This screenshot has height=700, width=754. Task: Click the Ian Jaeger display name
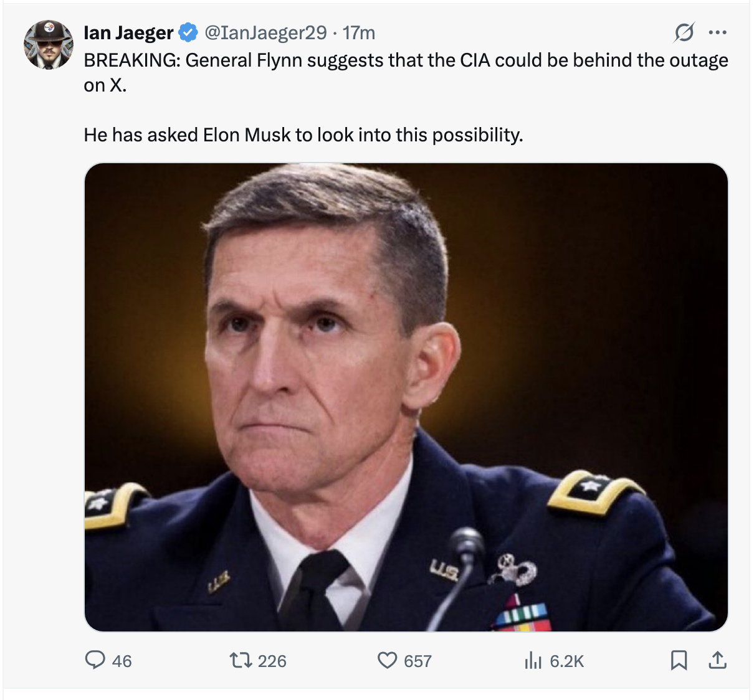coord(128,32)
